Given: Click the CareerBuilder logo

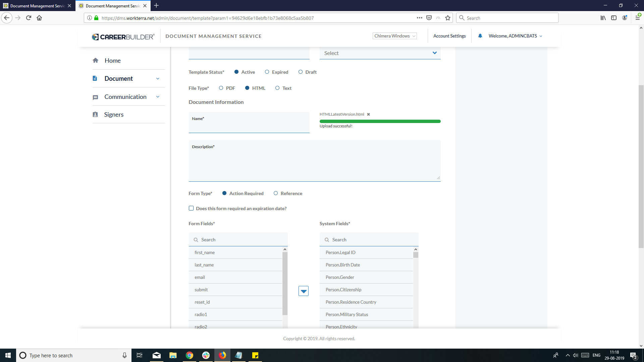Looking at the screenshot, I should pyautogui.click(x=123, y=37).
